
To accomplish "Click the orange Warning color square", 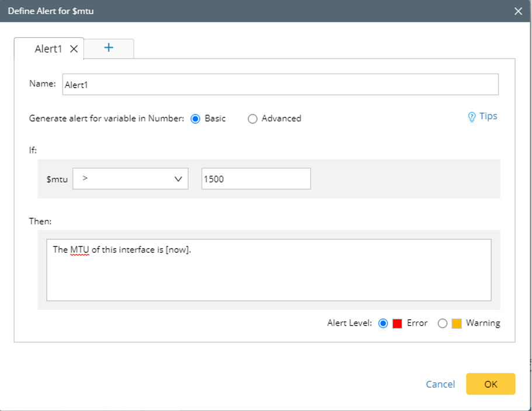I will tap(455, 323).
